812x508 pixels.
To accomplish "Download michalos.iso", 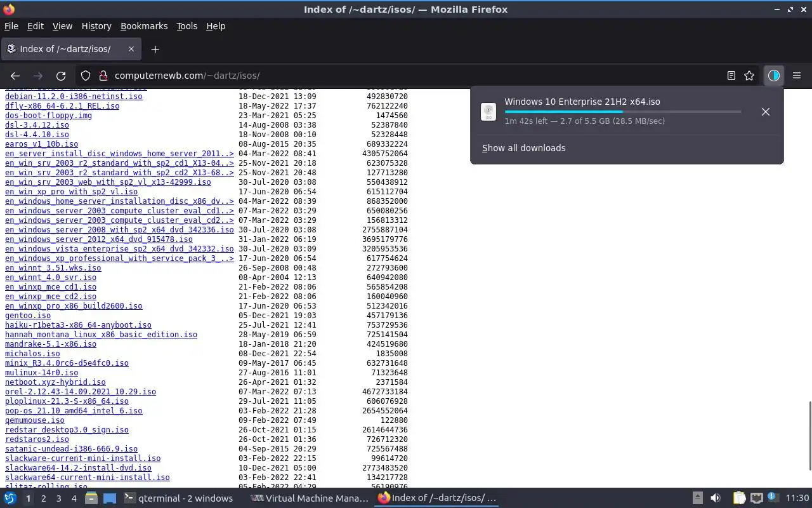I will click(x=32, y=354).
